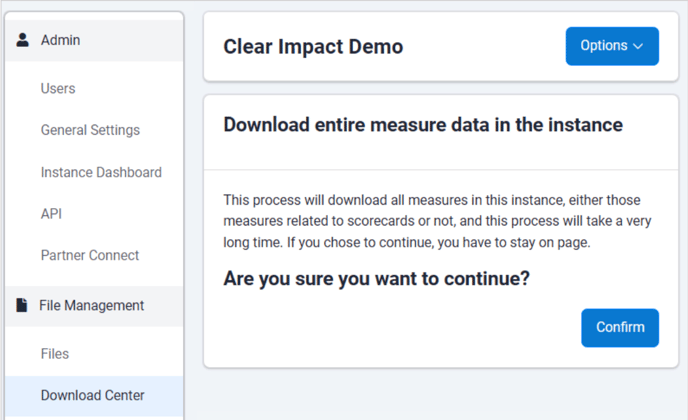Click the Admin section label text
688x420 pixels.
pos(60,40)
